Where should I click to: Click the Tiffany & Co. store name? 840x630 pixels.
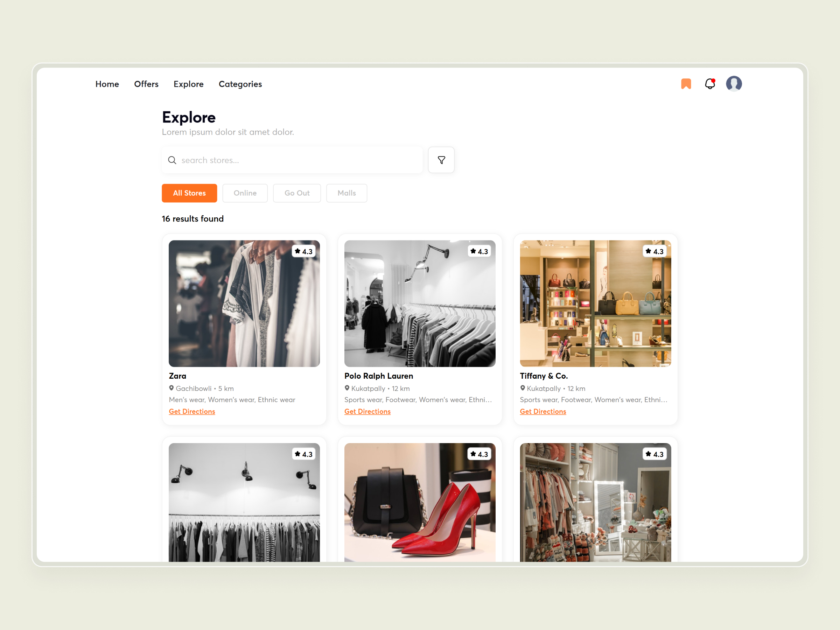coord(544,376)
